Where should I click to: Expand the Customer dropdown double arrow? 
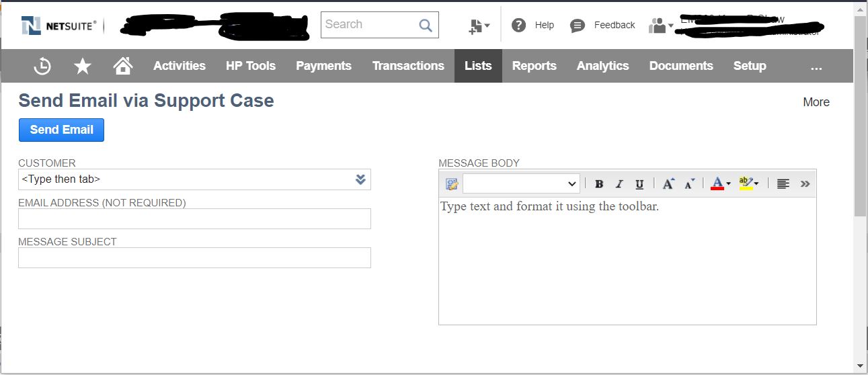point(360,179)
